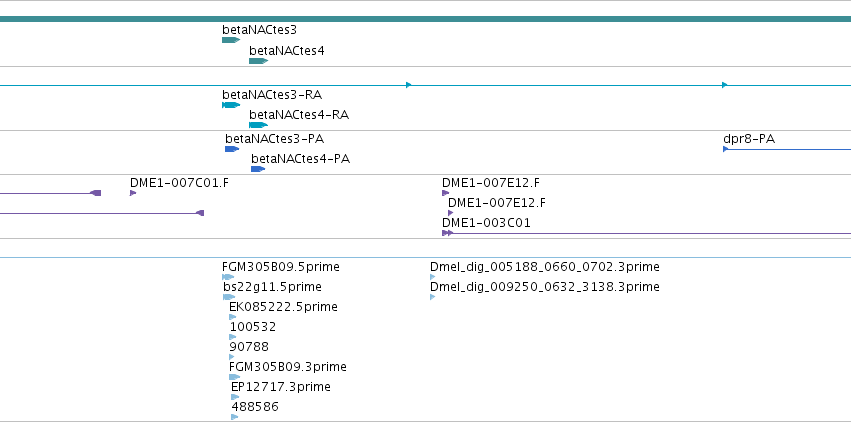Select the bs22g11.5prime feature glyph
Screen dimensions: 851x422
[229, 297]
